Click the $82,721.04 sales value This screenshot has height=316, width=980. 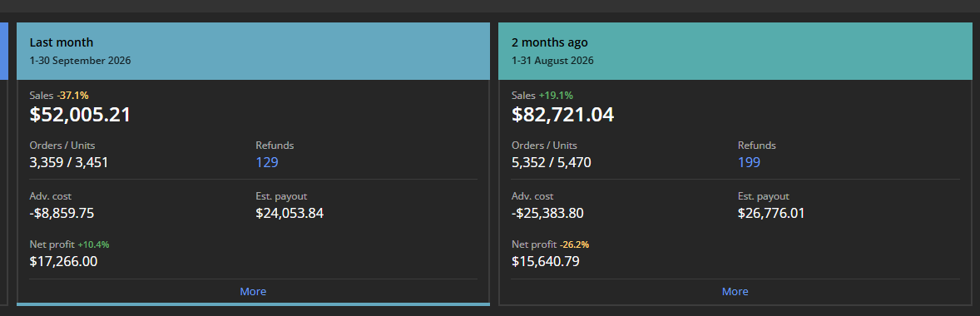pos(562,115)
